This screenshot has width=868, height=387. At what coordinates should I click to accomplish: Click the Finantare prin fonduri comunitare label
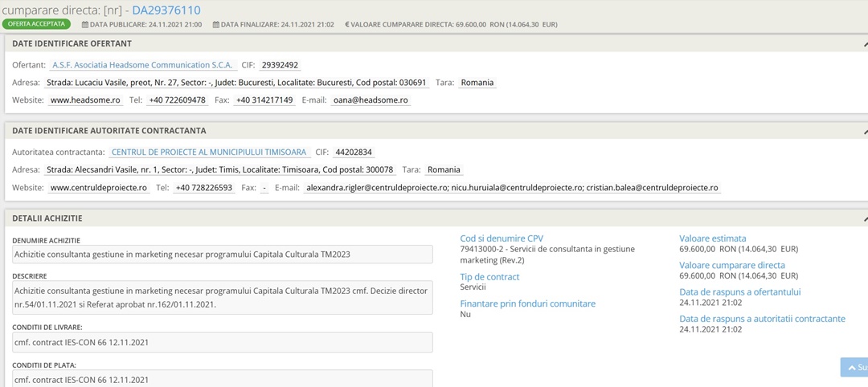(527, 303)
